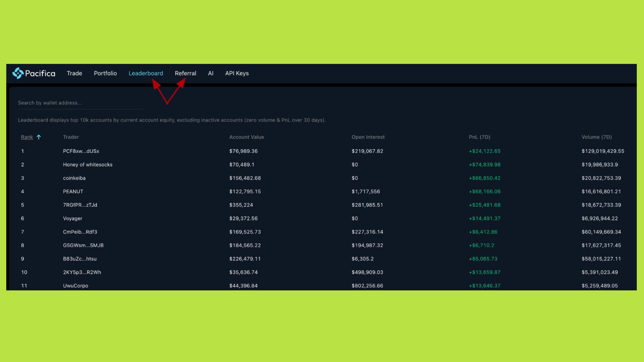Sort by Account Value column header
Image resolution: width=644 pixels, height=362 pixels.
coord(246,137)
